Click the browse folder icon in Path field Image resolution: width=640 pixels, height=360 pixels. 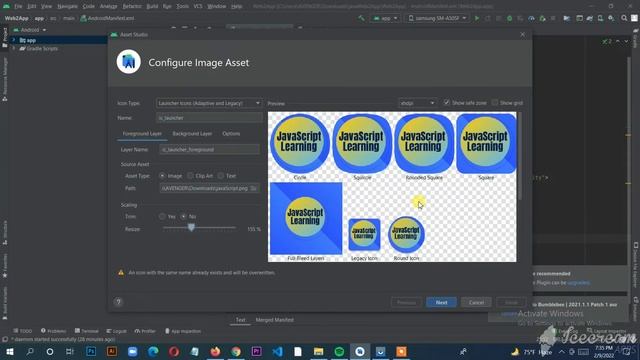[x=253, y=188]
